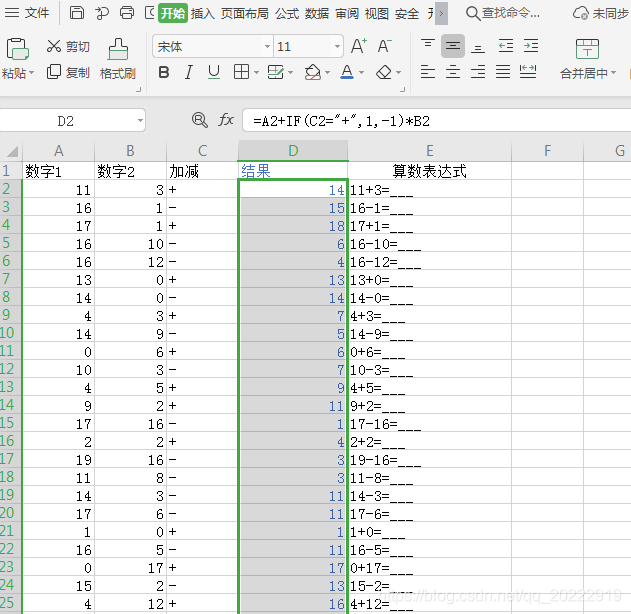The height and width of the screenshot is (614, 631).
Task: Click the cell borders icon
Action: [241, 72]
